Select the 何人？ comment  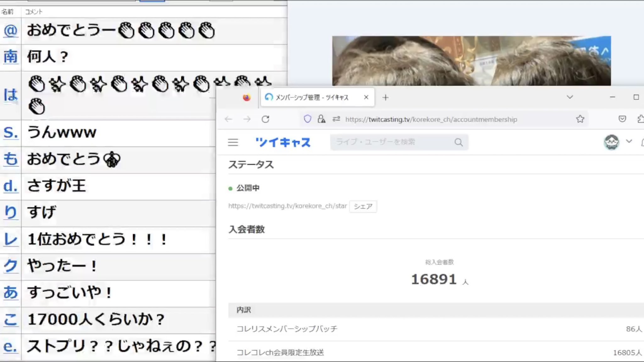click(x=48, y=57)
